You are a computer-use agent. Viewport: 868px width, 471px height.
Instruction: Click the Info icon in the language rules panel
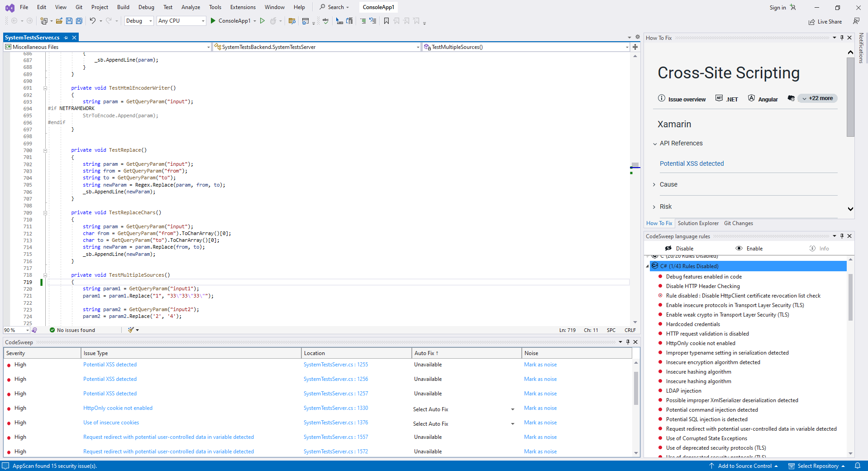(x=812, y=249)
